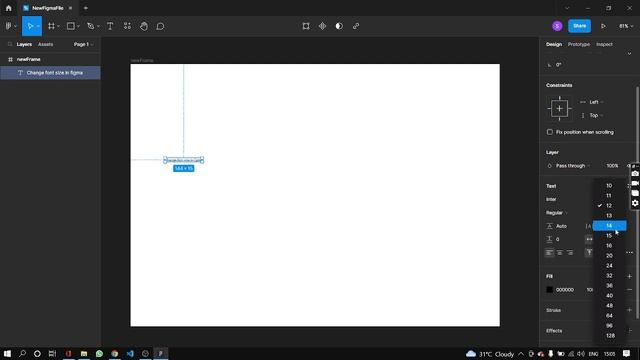Add a stroke with plus icon
This screenshot has width=640, height=360.
629,310
